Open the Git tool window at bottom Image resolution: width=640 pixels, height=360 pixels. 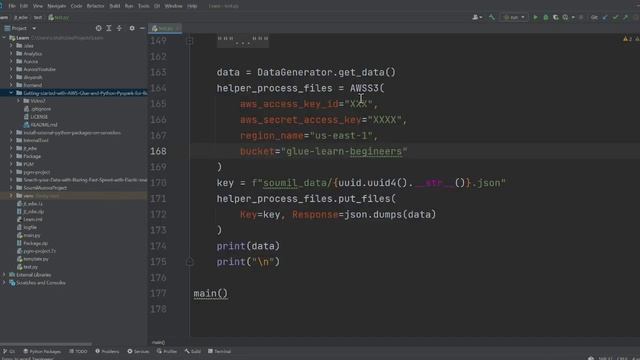tap(9, 351)
